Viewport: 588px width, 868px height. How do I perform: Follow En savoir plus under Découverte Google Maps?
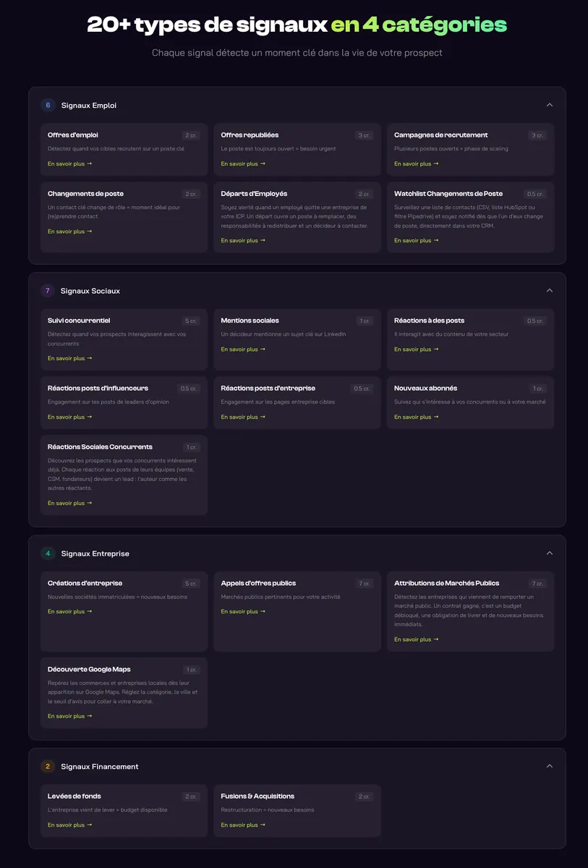click(x=69, y=716)
